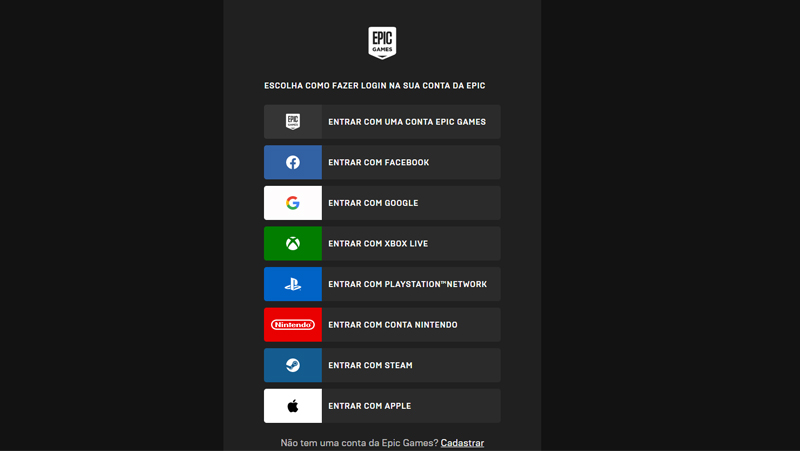Open the Cadastrar sign-up link
800x451 pixels.
click(x=462, y=443)
